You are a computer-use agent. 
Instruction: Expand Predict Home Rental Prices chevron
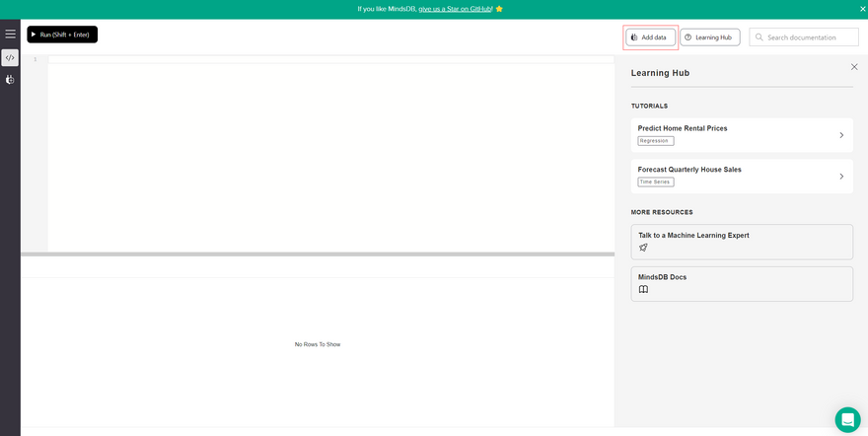click(x=841, y=135)
